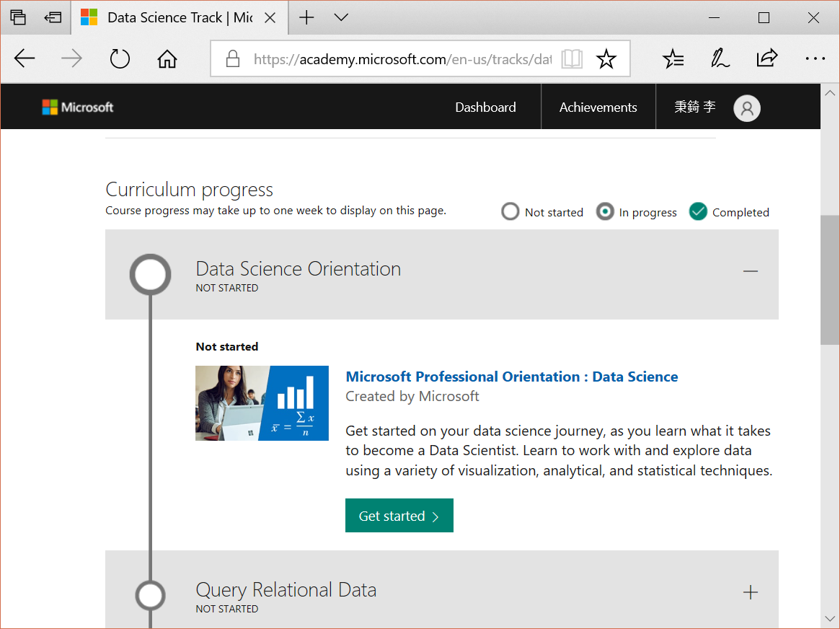Open the tab list chevron dropdown
This screenshot has height=629, width=840.
tap(340, 18)
